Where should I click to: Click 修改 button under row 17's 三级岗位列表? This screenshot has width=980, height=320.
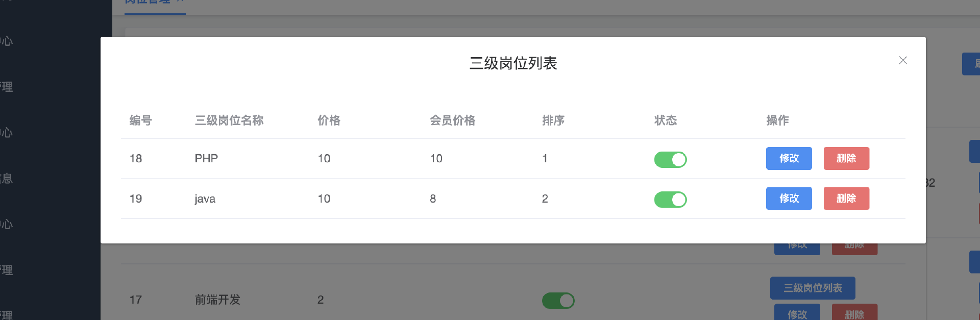point(797,313)
